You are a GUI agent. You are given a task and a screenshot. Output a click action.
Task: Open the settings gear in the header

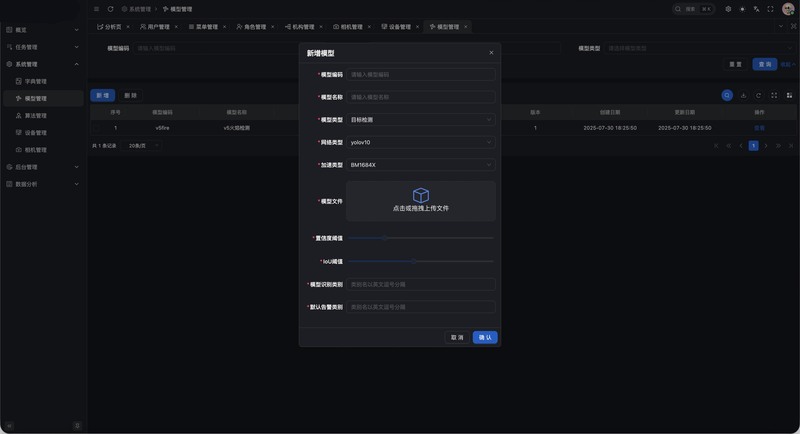(x=728, y=9)
